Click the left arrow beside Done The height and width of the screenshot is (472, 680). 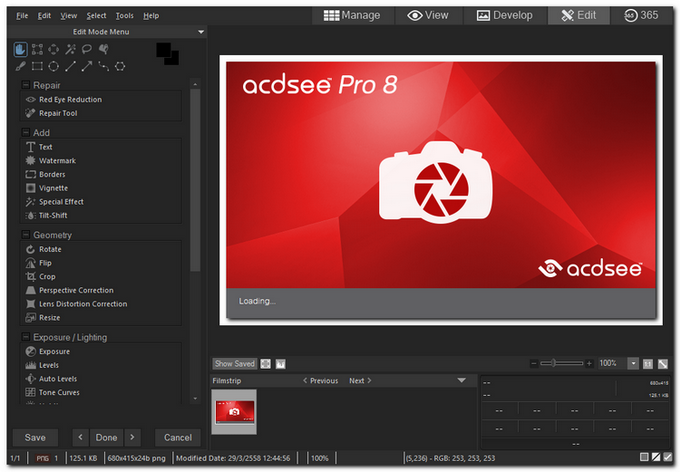81,437
